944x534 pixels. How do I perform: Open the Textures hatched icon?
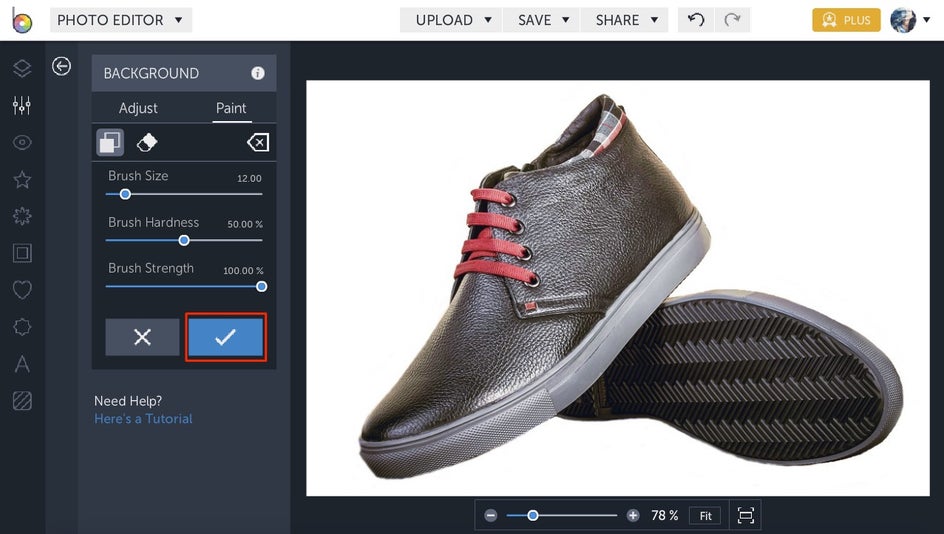pyautogui.click(x=22, y=400)
